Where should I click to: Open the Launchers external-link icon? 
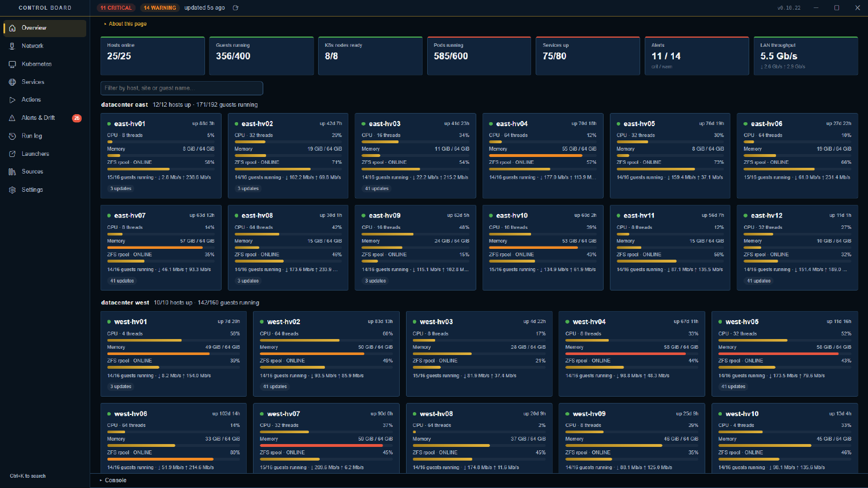click(x=12, y=154)
